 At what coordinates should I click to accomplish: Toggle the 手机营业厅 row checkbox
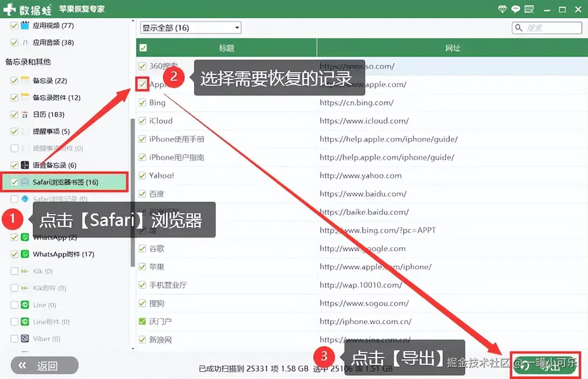(x=142, y=285)
